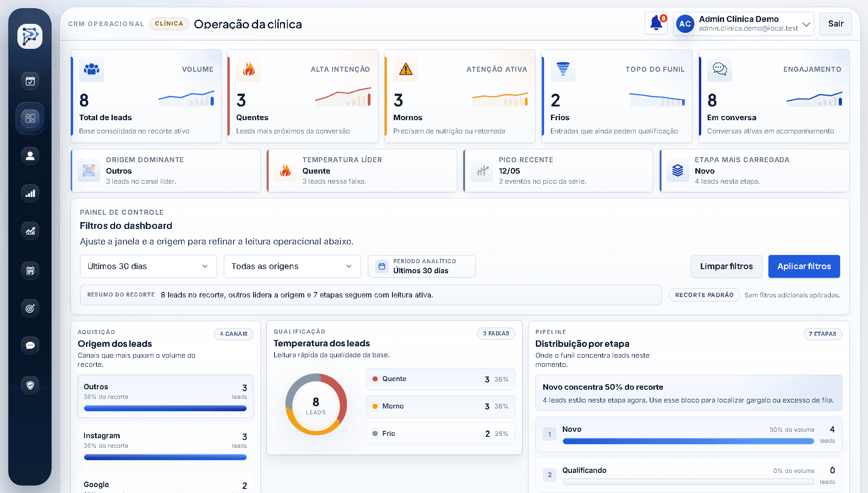Click the Frios sparkline chart
This screenshot has width=868, height=493.
point(657,100)
